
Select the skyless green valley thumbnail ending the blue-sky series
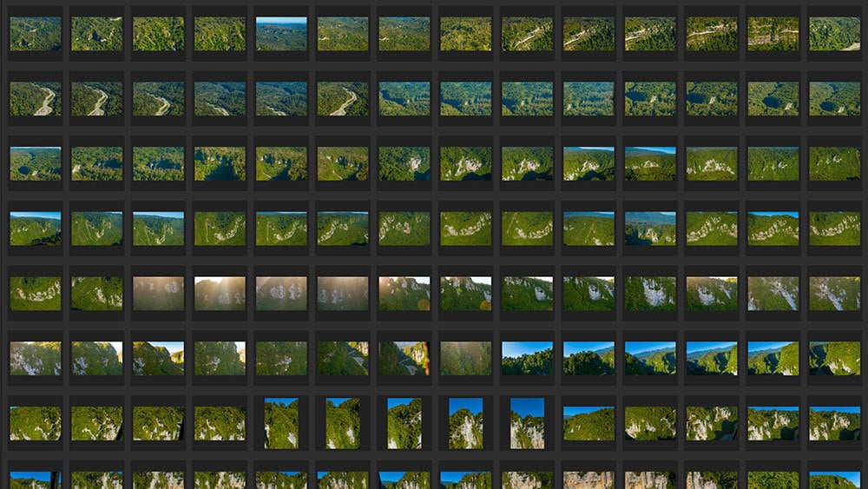[x=835, y=359]
